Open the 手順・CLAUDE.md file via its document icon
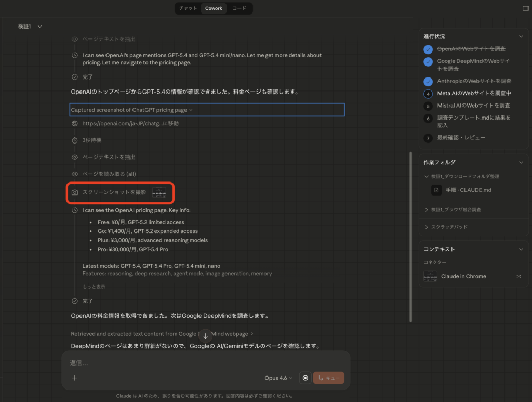 [435, 190]
